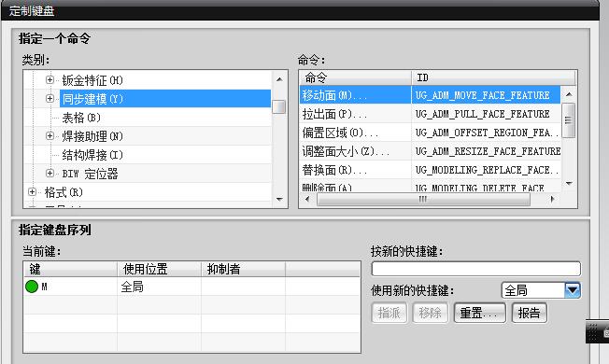This screenshot has height=364, width=609.
Task: Click the 移除 button
Action: click(x=431, y=313)
